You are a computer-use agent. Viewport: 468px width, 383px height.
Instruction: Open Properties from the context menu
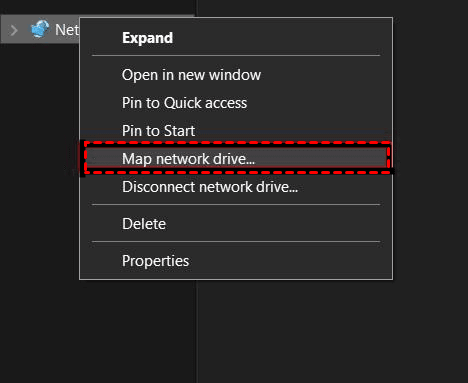pyautogui.click(x=155, y=261)
